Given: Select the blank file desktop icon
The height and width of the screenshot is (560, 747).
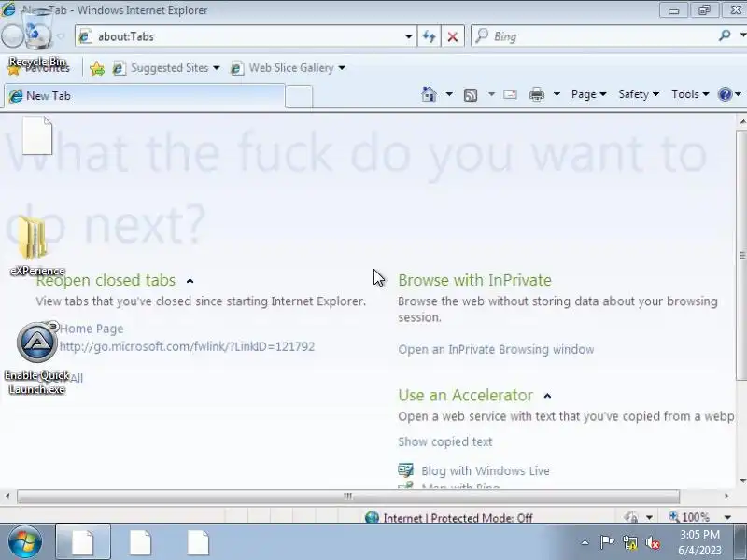Looking at the screenshot, I should point(37,135).
